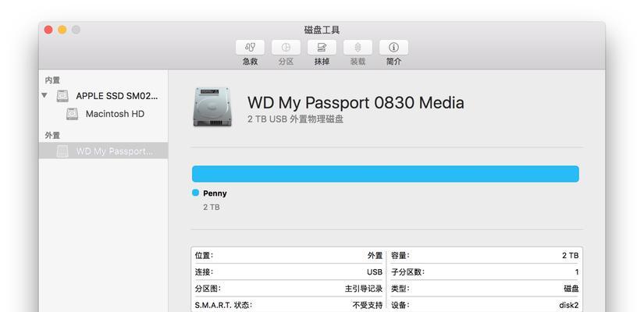
Task: Click the WD My Passport sidebar disk icon
Action: 62,151
